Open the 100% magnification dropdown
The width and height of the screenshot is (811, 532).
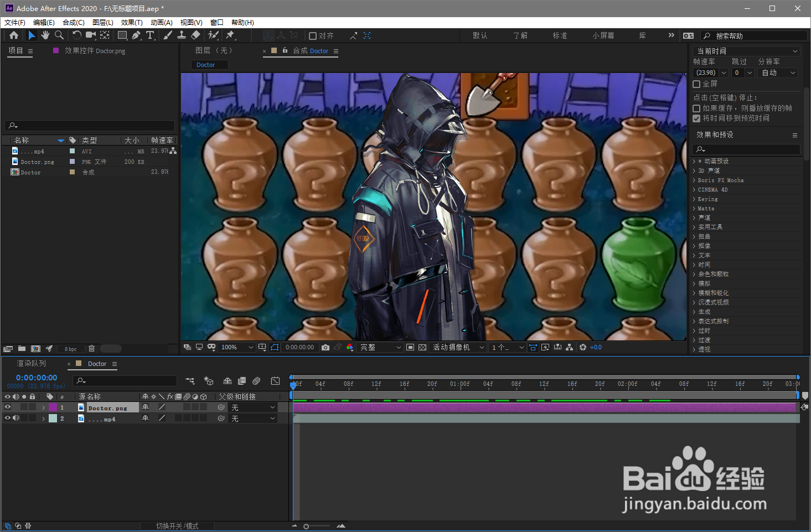237,348
